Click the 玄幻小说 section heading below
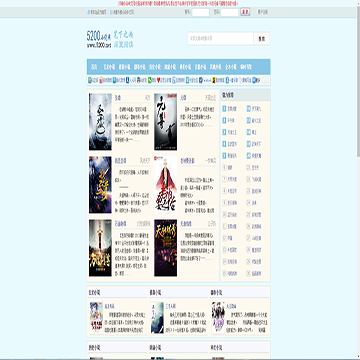360x360 pixels. [94, 292]
